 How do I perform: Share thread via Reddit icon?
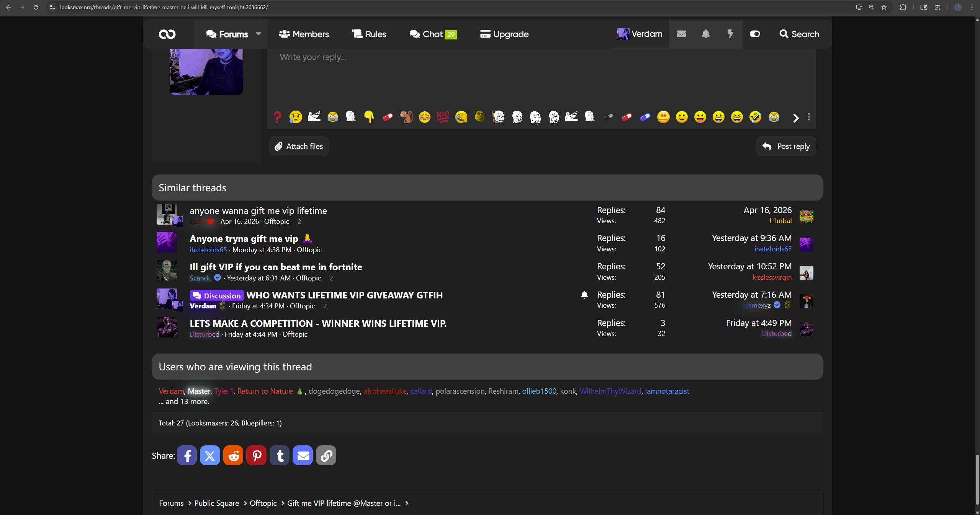point(233,455)
